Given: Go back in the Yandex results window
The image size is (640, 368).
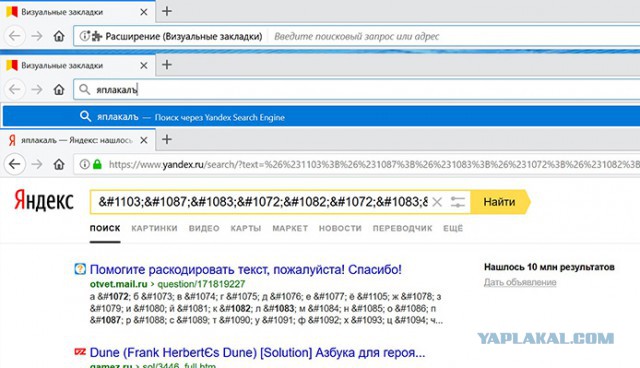Looking at the screenshot, I should pos(15,164).
